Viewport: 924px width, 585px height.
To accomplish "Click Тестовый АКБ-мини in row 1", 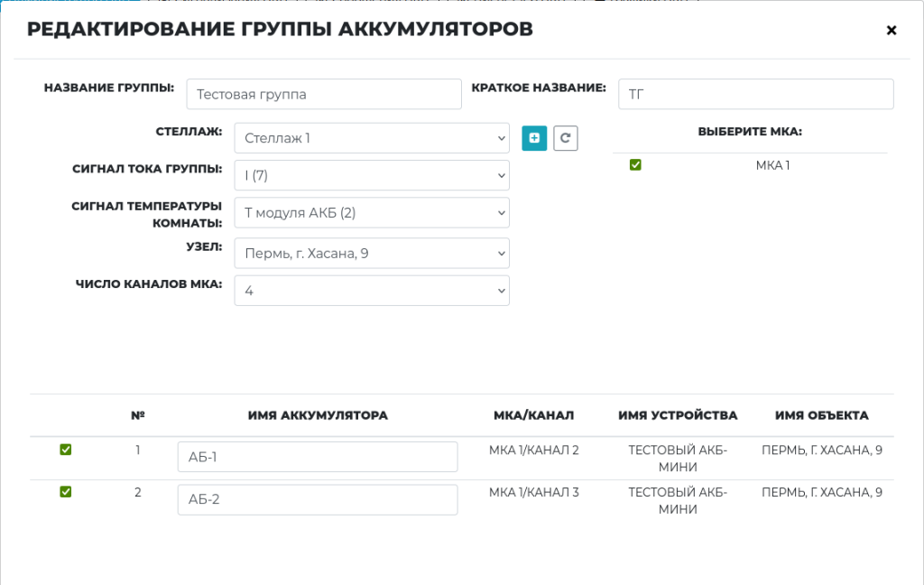I will coord(678,459).
